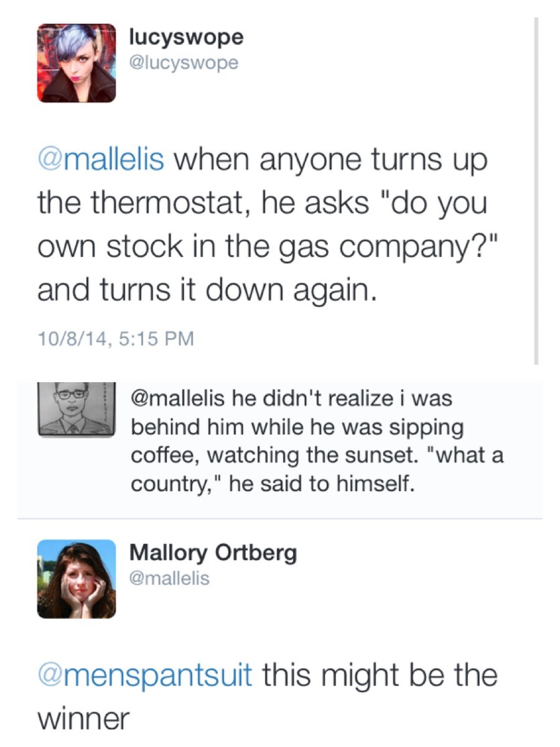Open lucyswope's profile picture
The width and height of the screenshot is (560, 747).
(77, 63)
